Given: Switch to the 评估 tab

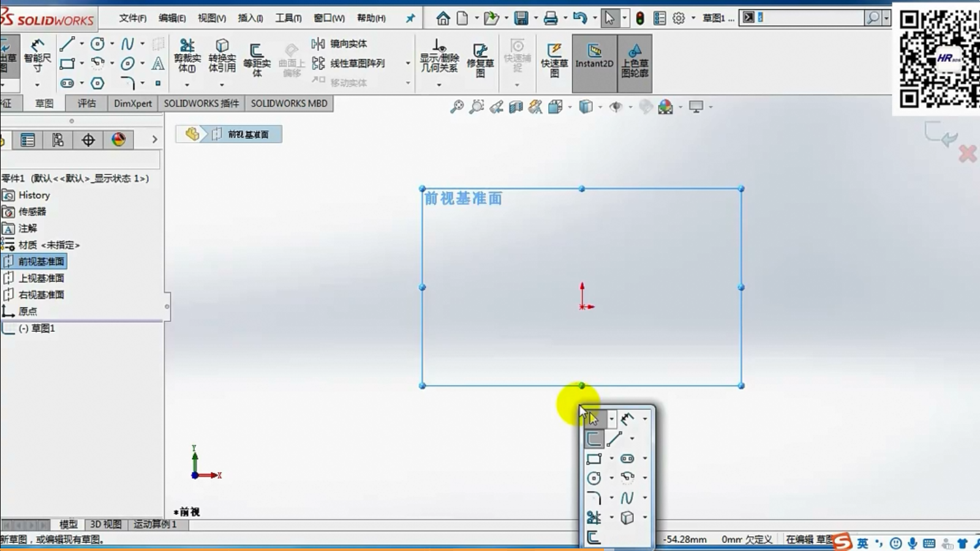Looking at the screenshot, I should tap(86, 103).
